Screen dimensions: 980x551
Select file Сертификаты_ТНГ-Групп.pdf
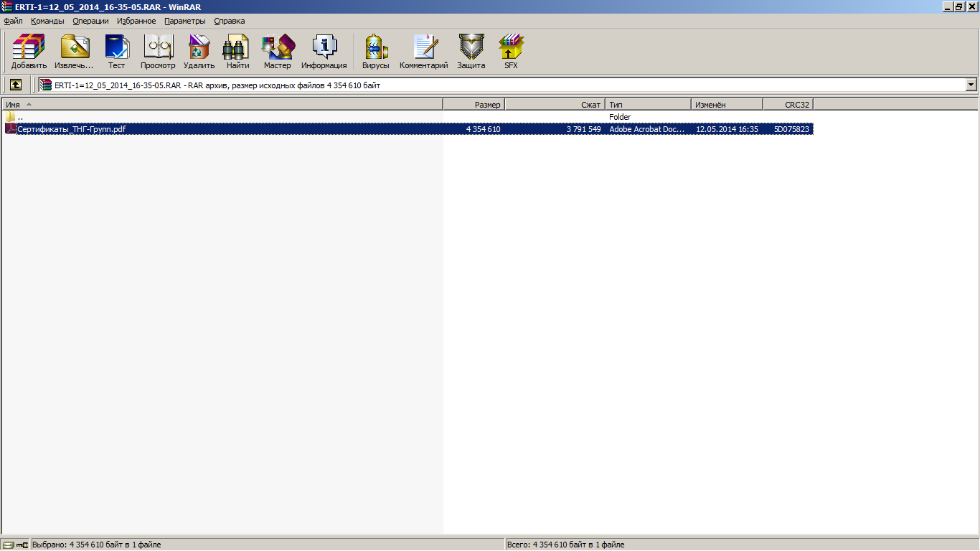click(72, 129)
